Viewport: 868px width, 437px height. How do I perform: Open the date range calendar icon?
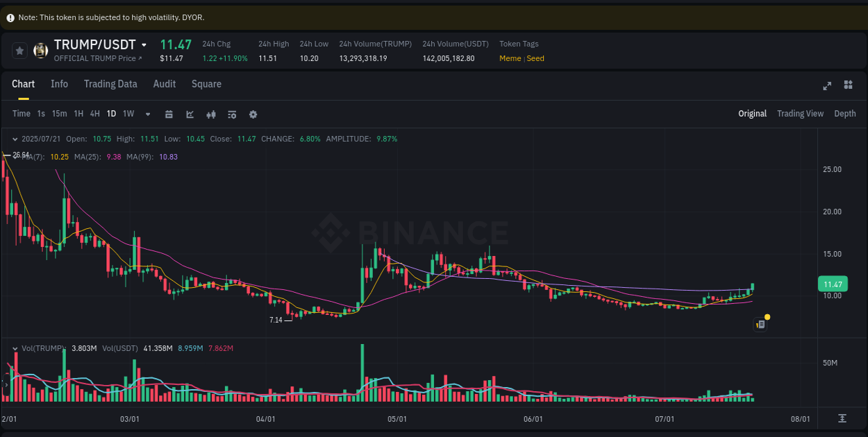tap(169, 113)
